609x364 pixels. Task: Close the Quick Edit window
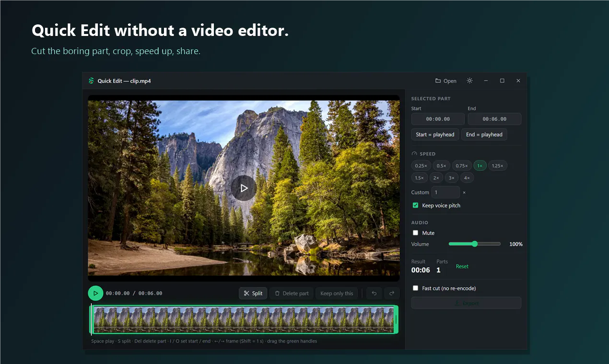coord(518,80)
